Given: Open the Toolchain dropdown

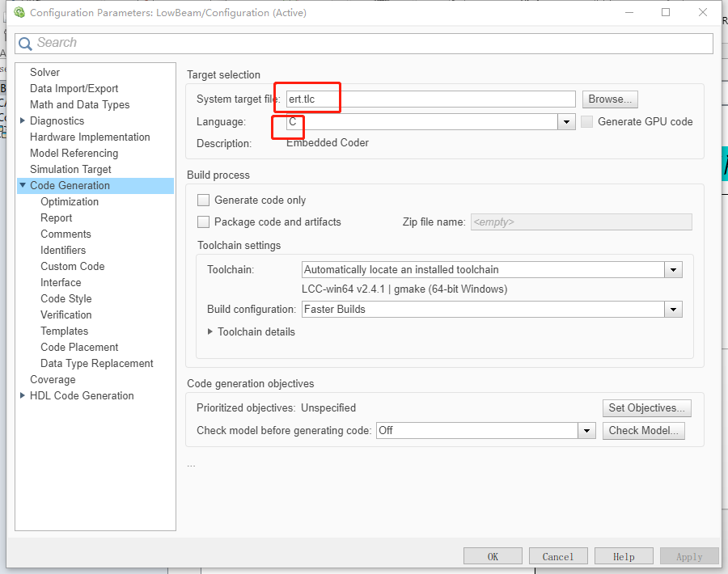Looking at the screenshot, I should click(673, 270).
